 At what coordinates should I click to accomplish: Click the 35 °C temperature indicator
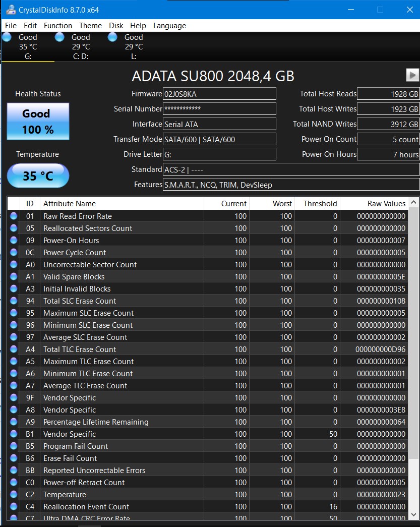[x=38, y=175]
